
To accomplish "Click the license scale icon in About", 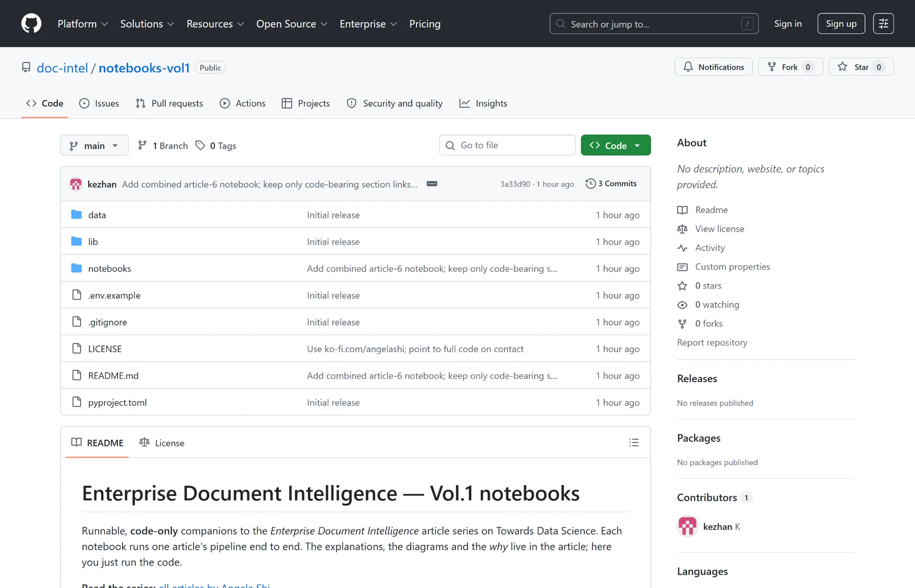I will 682,229.
